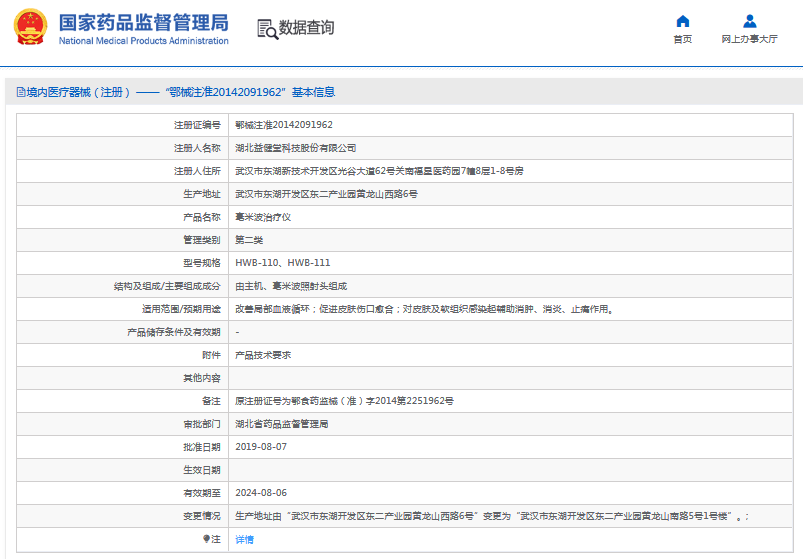The width and height of the screenshot is (803, 559).
Task: Select the 适用范围 description text
Action: tap(425, 309)
